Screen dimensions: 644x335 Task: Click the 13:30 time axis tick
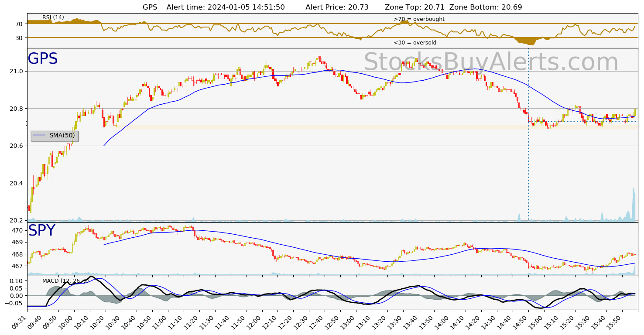(x=395, y=323)
